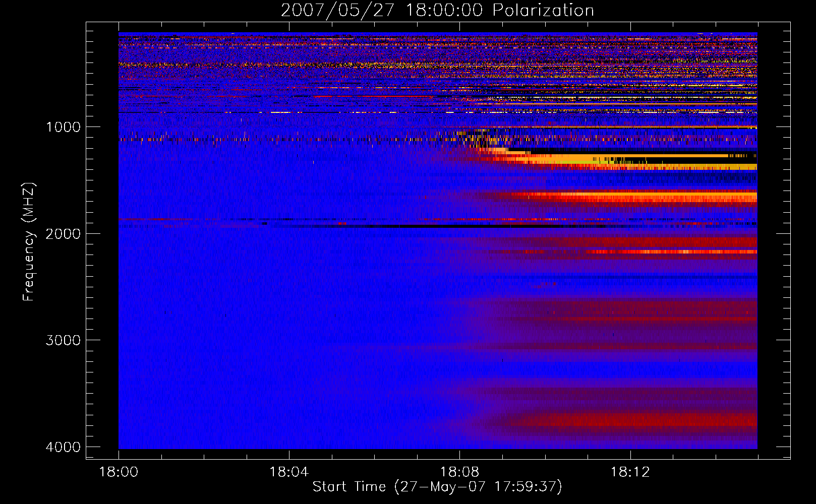The width and height of the screenshot is (816, 504).
Task: Click the 'Start Time (27-May-07 17:59:37)' label
Action: 437,487
